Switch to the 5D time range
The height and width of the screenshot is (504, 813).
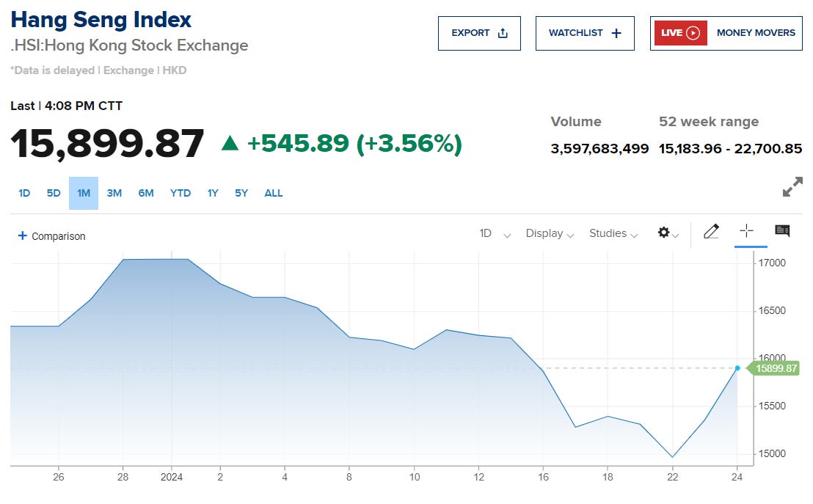(x=54, y=193)
